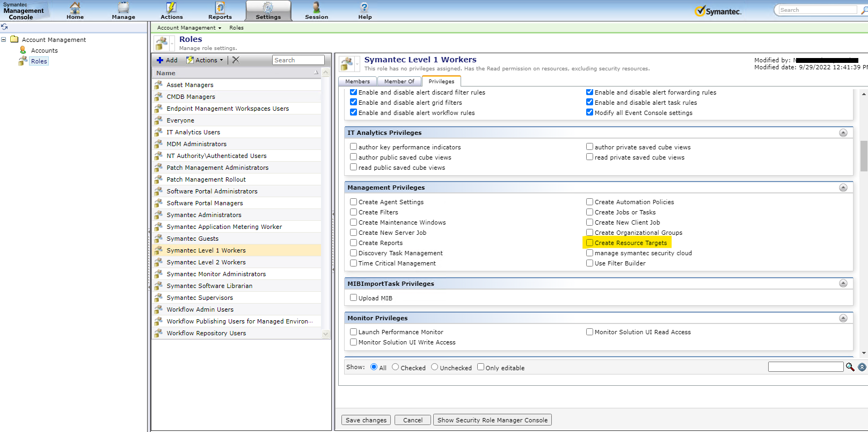Click the privileges panel vertical scrollbar thumb
868x432 pixels.
(864, 156)
